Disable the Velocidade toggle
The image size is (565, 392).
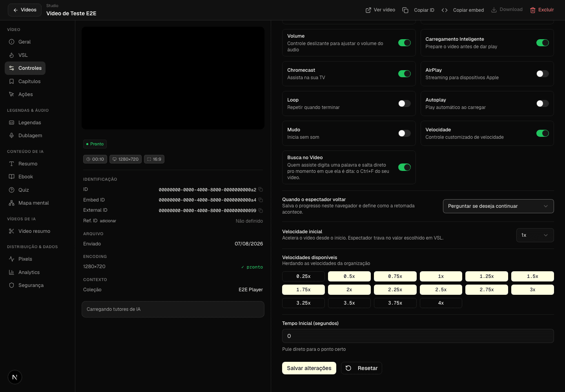pyautogui.click(x=543, y=133)
